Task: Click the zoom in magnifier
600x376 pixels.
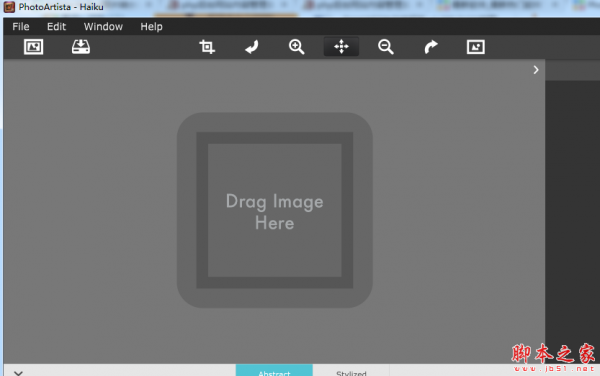Action: pyautogui.click(x=297, y=47)
